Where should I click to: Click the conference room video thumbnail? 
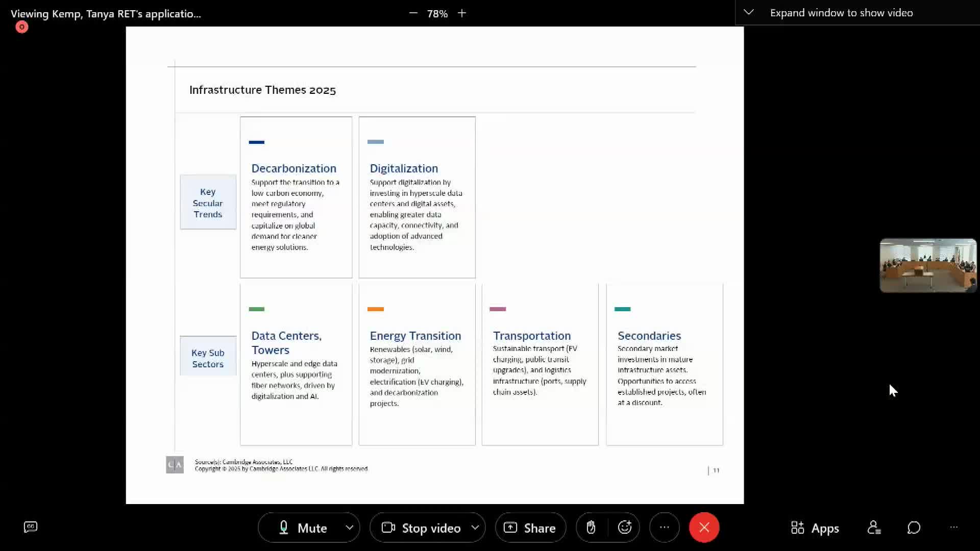pos(927,265)
